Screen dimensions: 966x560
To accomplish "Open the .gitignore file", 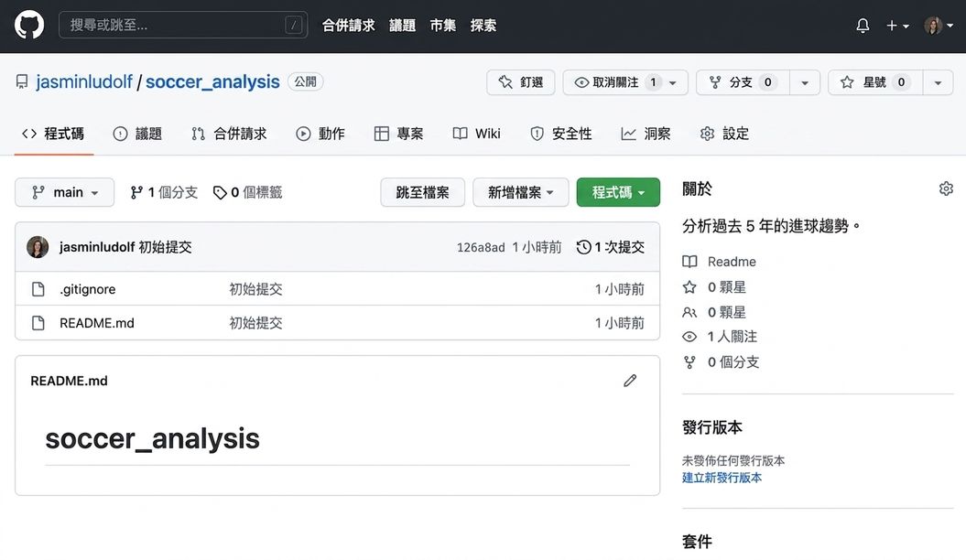I will pos(88,289).
